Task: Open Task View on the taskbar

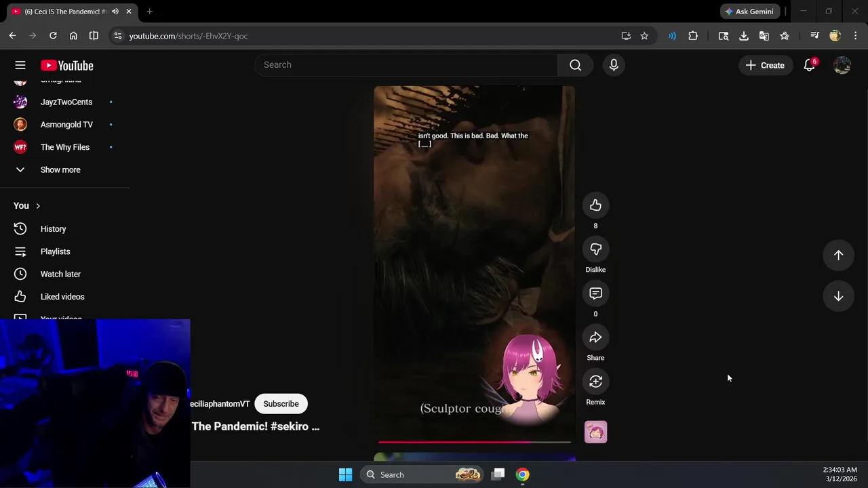Action: [x=498, y=474]
